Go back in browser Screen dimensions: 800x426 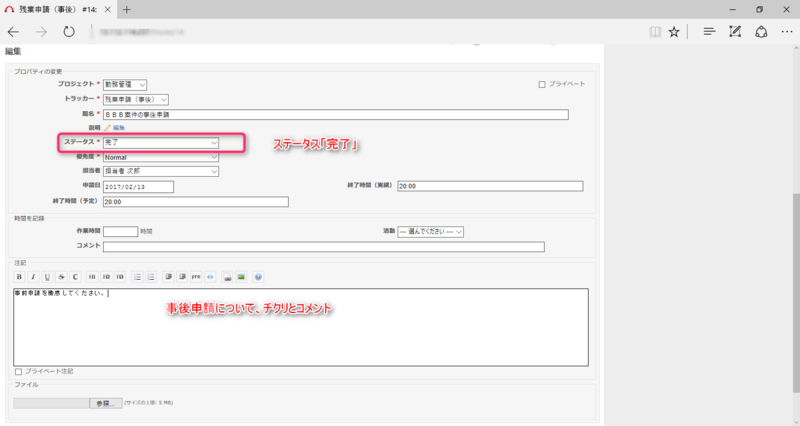coord(13,32)
